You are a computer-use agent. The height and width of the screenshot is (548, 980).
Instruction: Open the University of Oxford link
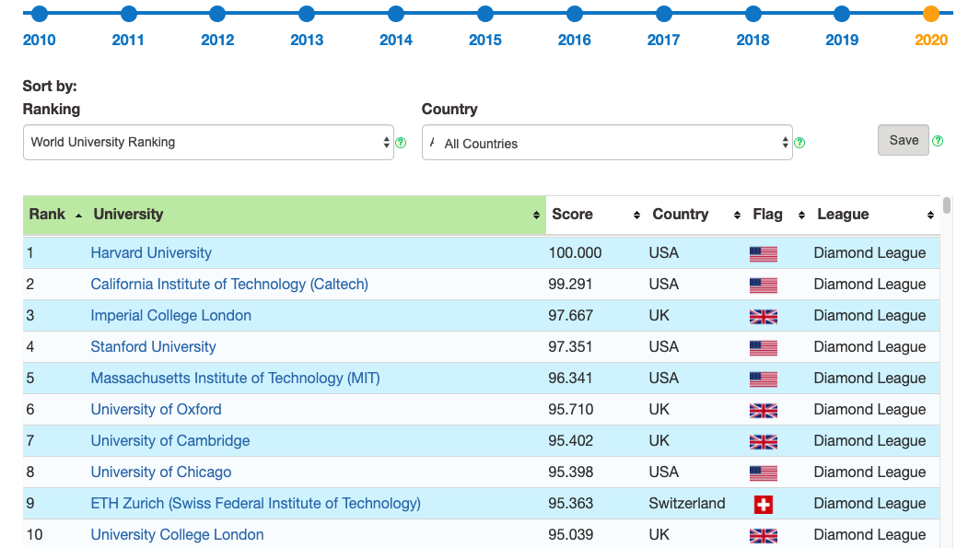coord(157,409)
